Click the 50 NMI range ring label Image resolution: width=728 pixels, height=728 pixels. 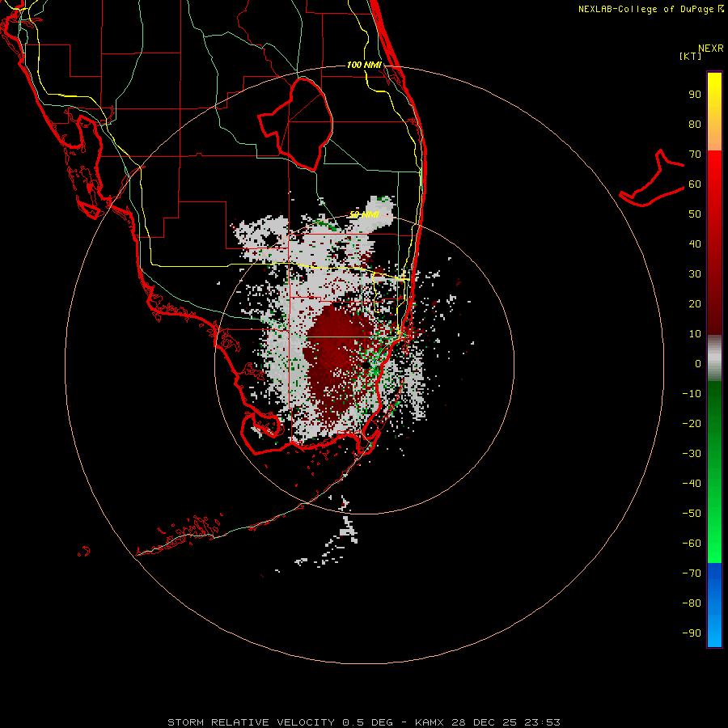click(364, 214)
